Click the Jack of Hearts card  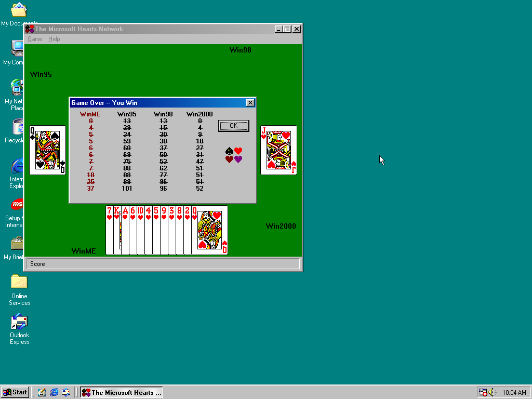tap(278, 150)
